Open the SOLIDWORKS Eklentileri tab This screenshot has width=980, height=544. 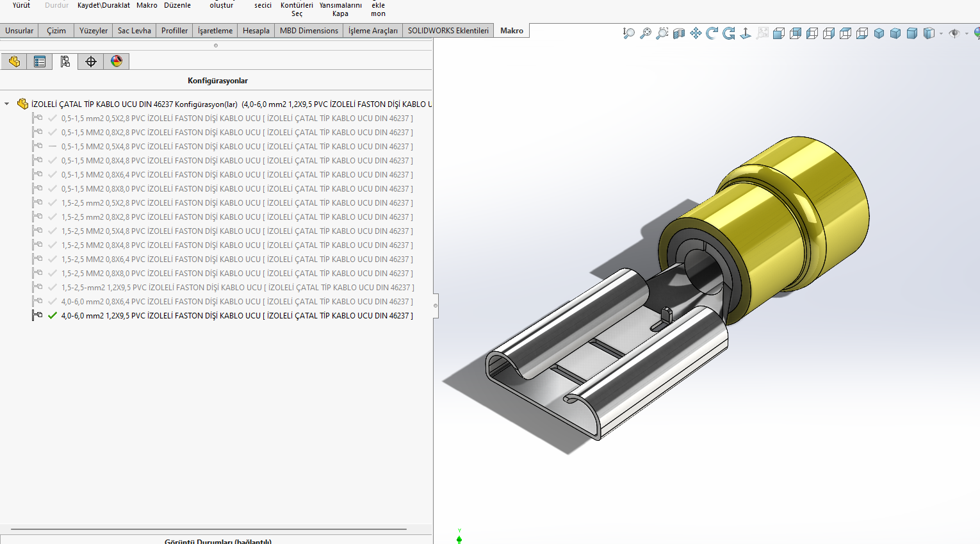(x=448, y=31)
